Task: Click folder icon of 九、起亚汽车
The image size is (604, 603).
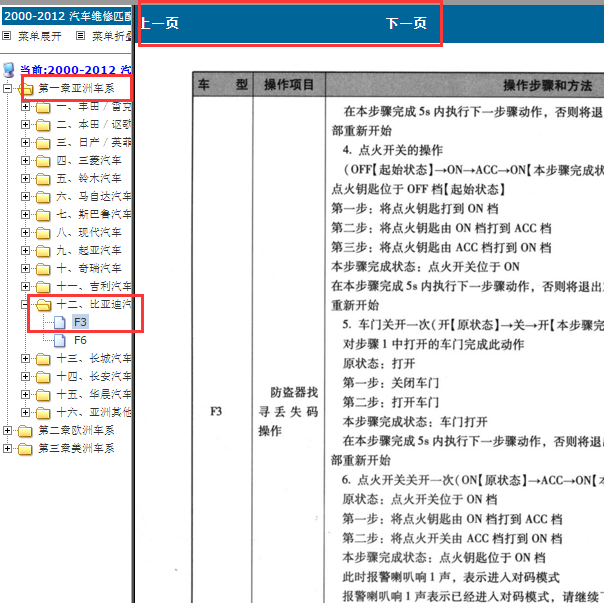Action: (43, 251)
